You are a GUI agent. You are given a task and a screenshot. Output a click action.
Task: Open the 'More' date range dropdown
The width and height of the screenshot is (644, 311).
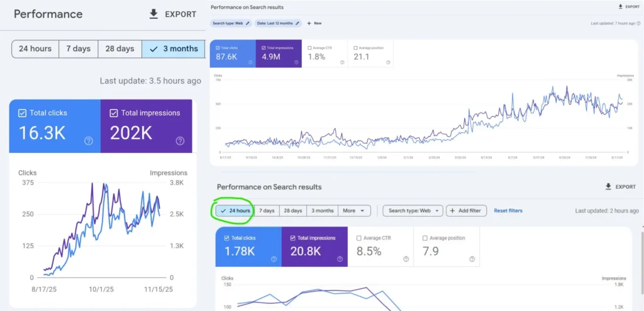tap(354, 211)
